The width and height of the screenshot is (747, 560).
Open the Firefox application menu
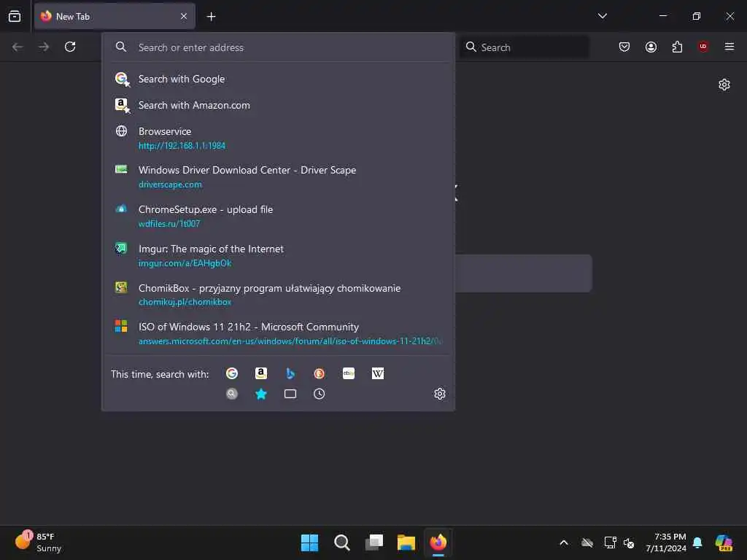[x=729, y=47]
